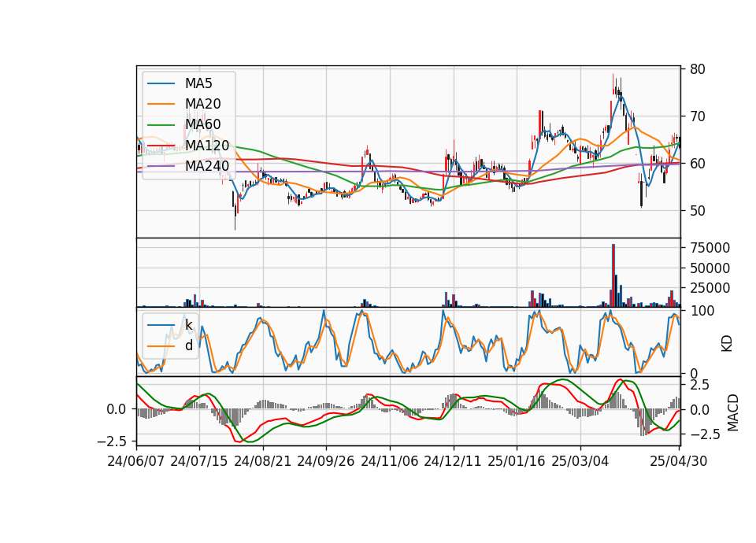This screenshot has width=756, height=543.
Task: Click the MA60 legend label
Action: (x=202, y=124)
